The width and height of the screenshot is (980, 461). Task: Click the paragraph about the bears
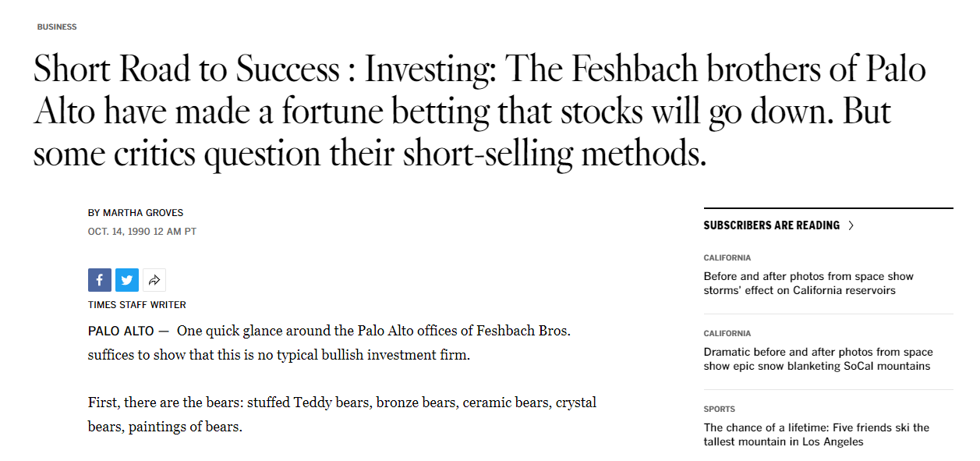click(342, 415)
